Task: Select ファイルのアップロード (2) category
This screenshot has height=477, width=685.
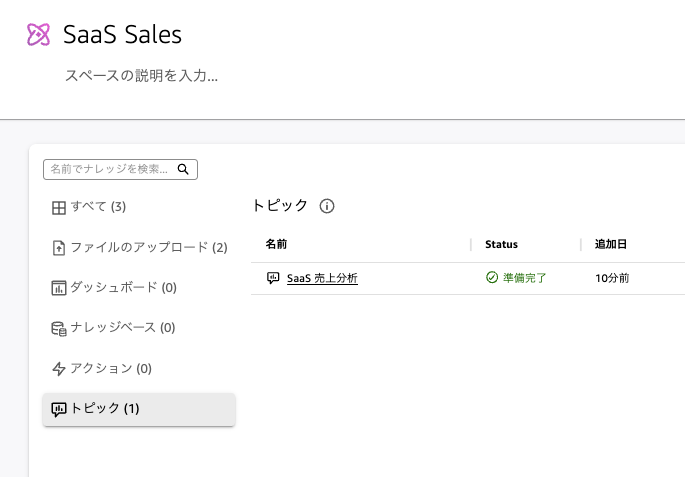Action: (149, 247)
